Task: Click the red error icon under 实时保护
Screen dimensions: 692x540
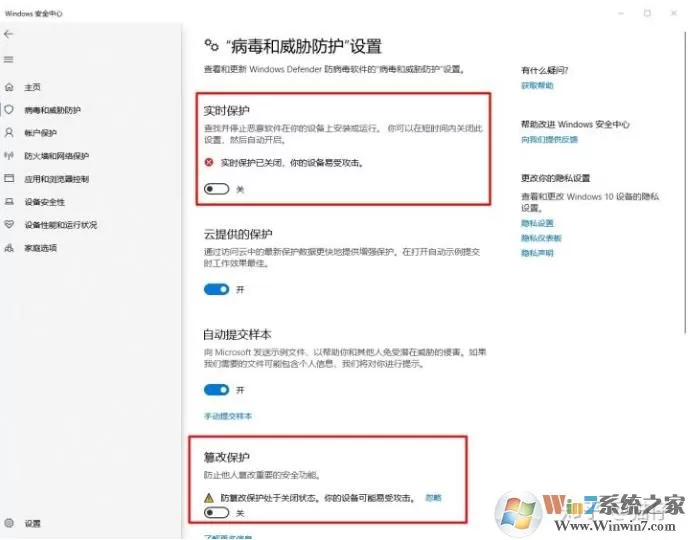Action: [209, 162]
